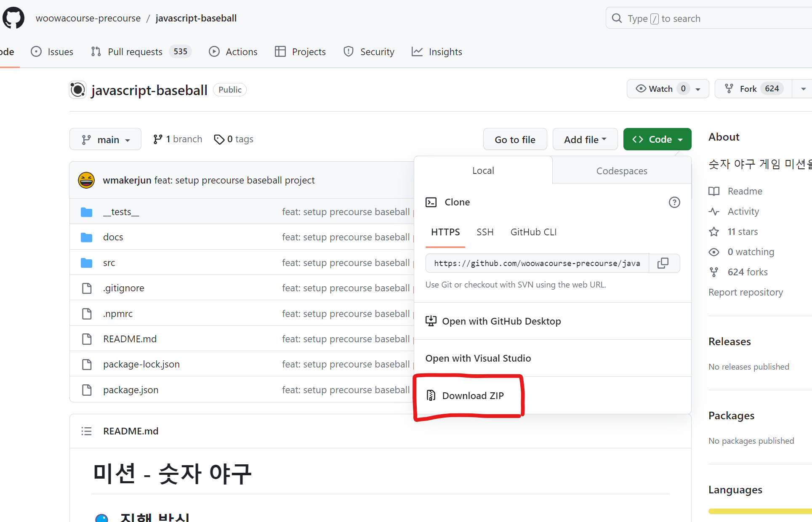Click the javascript-baseball repository title

pyautogui.click(x=149, y=90)
